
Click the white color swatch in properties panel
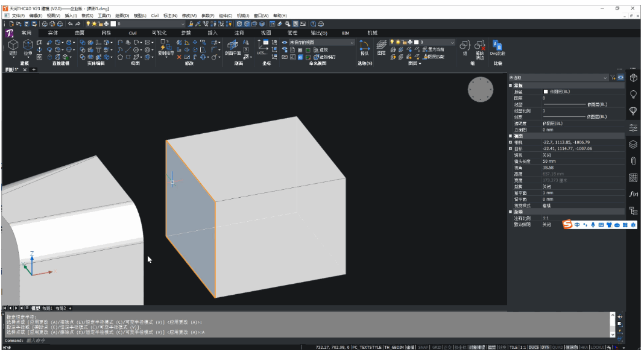[x=546, y=92]
